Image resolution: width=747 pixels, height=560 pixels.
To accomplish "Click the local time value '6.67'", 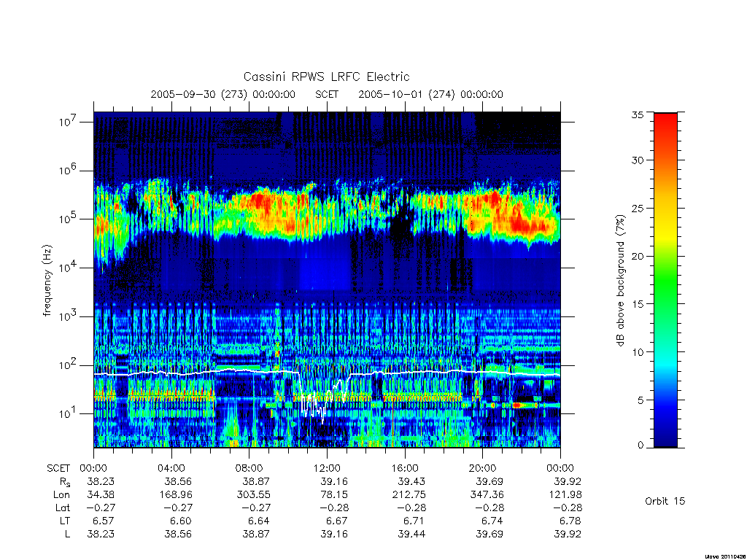I will 337,521.
